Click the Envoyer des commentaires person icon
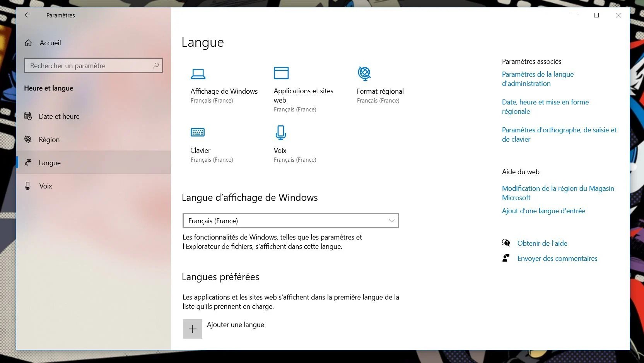Viewport: 644px width, 363px height. [x=506, y=258]
